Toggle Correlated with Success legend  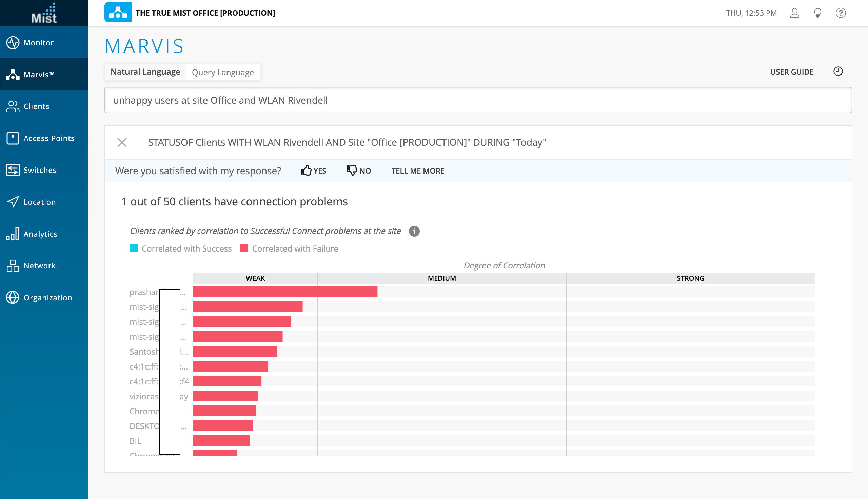pos(181,248)
